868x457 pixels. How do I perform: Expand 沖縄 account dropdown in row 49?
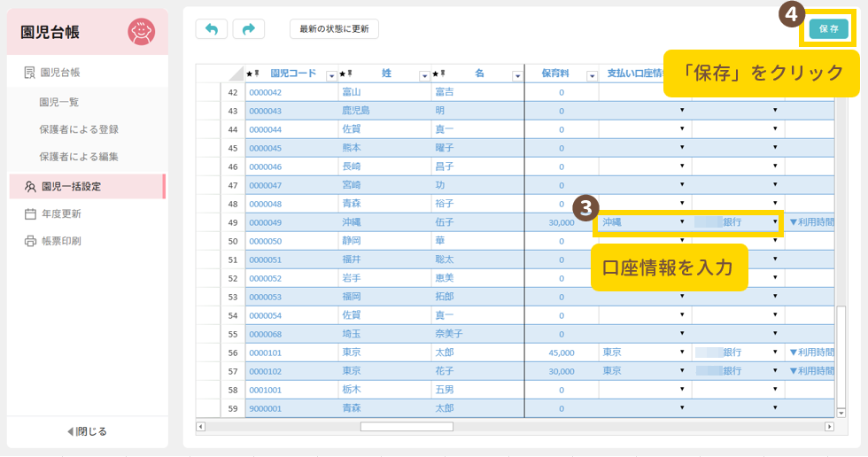tap(682, 222)
